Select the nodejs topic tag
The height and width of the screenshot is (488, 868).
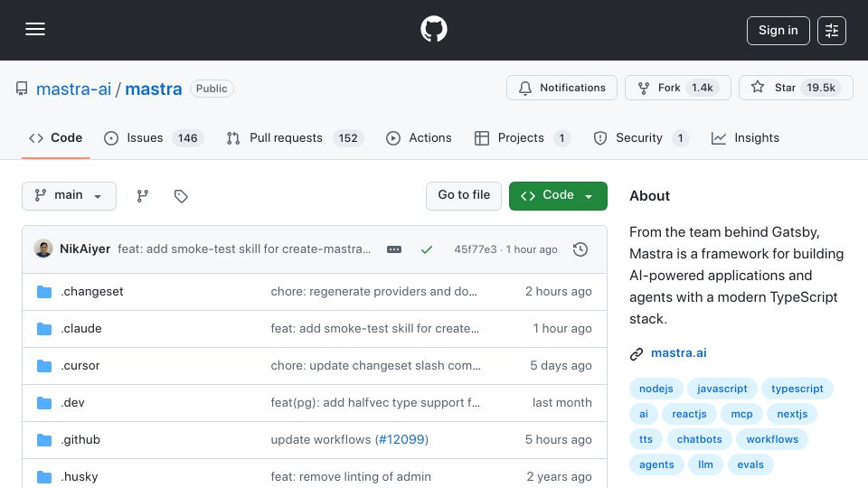[656, 389]
